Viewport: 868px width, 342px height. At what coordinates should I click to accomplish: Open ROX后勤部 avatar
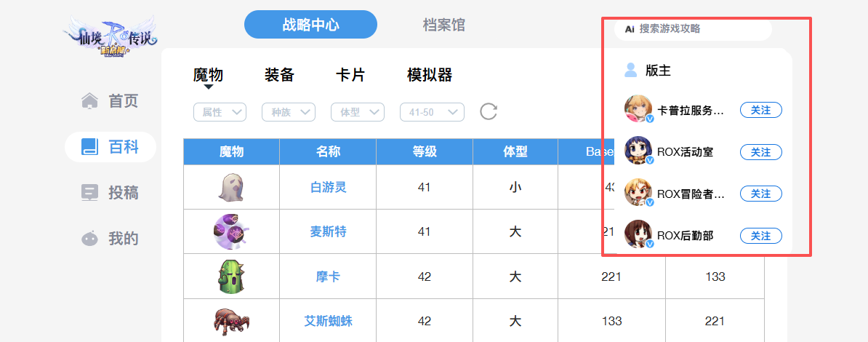tap(638, 234)
